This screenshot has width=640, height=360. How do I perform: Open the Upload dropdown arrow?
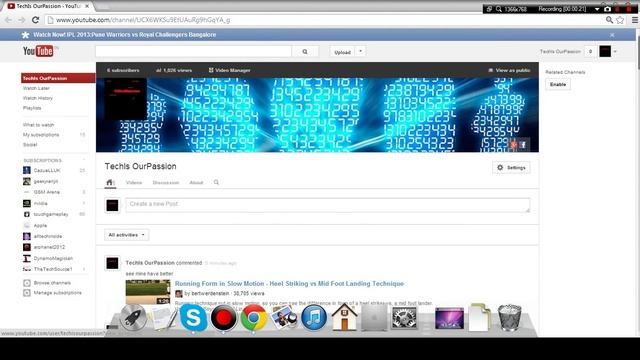(x=360, y=51)
